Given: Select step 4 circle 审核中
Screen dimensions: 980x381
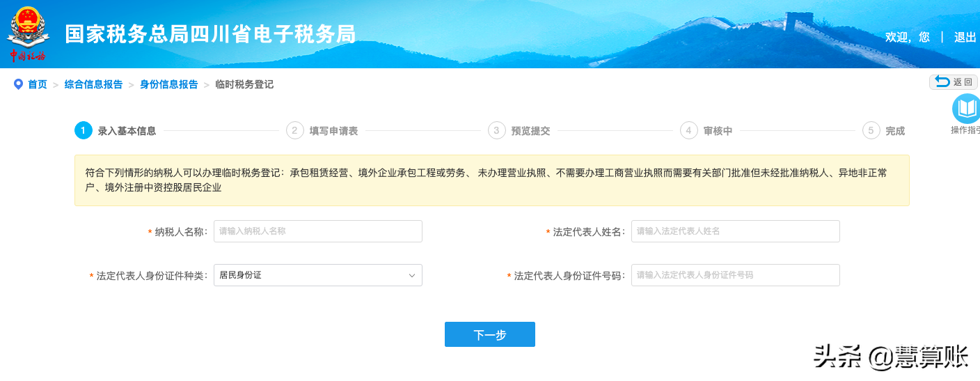Looking at the screenshot, I should tap(689, 130).
